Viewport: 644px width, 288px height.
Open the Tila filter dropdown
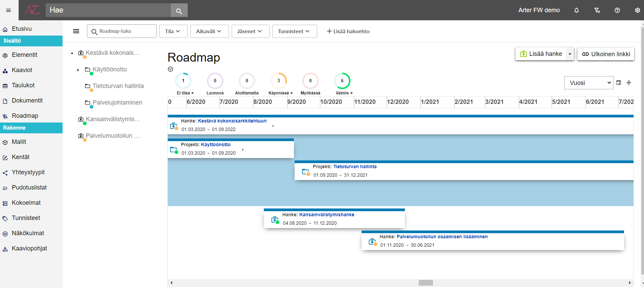tap(172, 31)
